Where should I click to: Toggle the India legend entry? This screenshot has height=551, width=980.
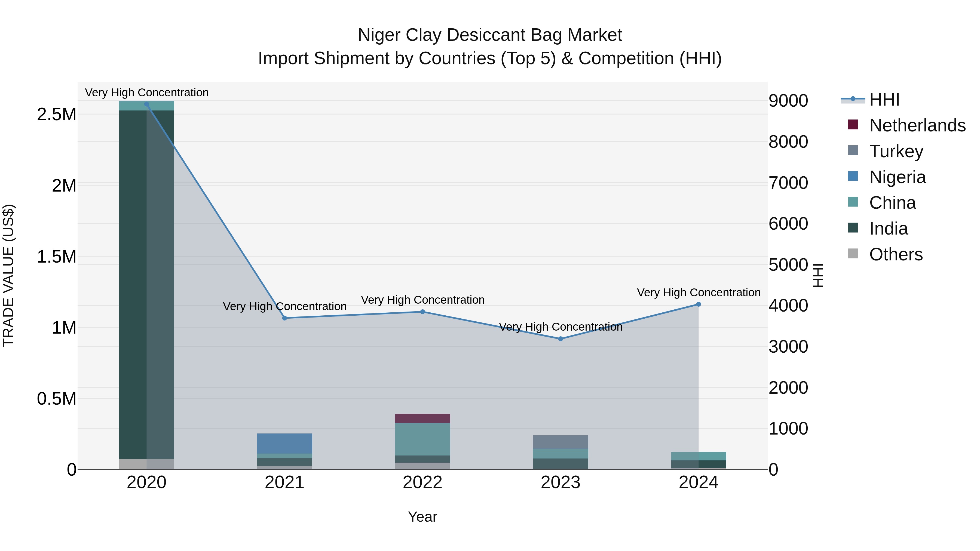tap(878, 229)
